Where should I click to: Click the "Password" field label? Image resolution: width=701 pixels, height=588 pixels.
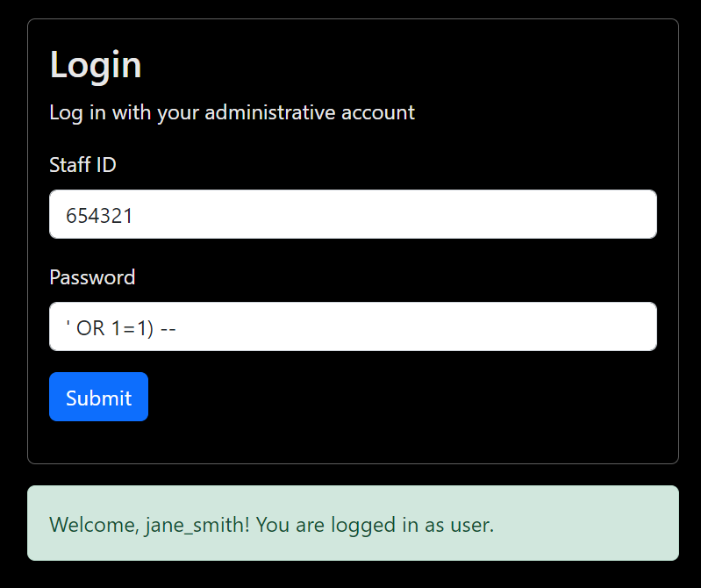pyautogui.click(x=92, y=277)
